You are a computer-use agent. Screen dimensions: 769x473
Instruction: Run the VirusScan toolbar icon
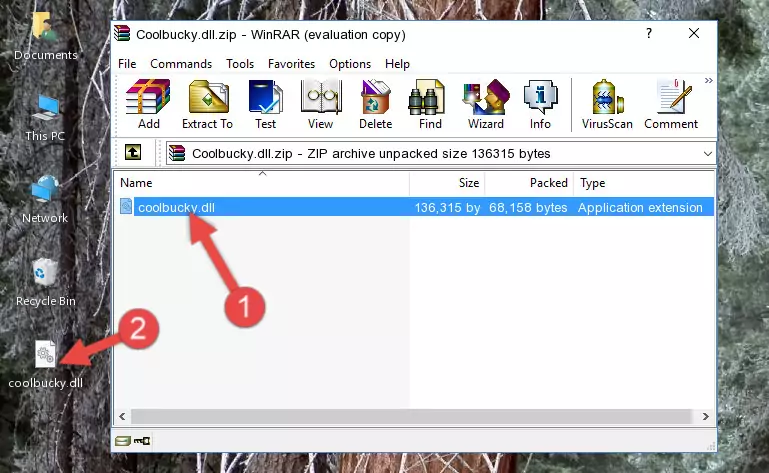[607, 104]
